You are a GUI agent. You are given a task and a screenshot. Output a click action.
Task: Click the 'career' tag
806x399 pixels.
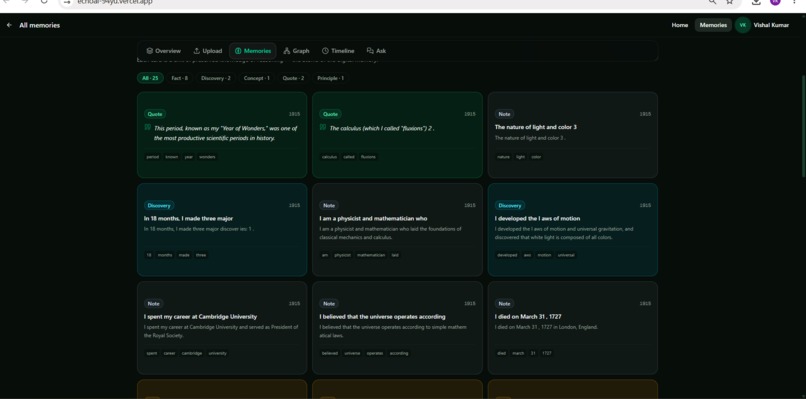(x=170, y=353)
